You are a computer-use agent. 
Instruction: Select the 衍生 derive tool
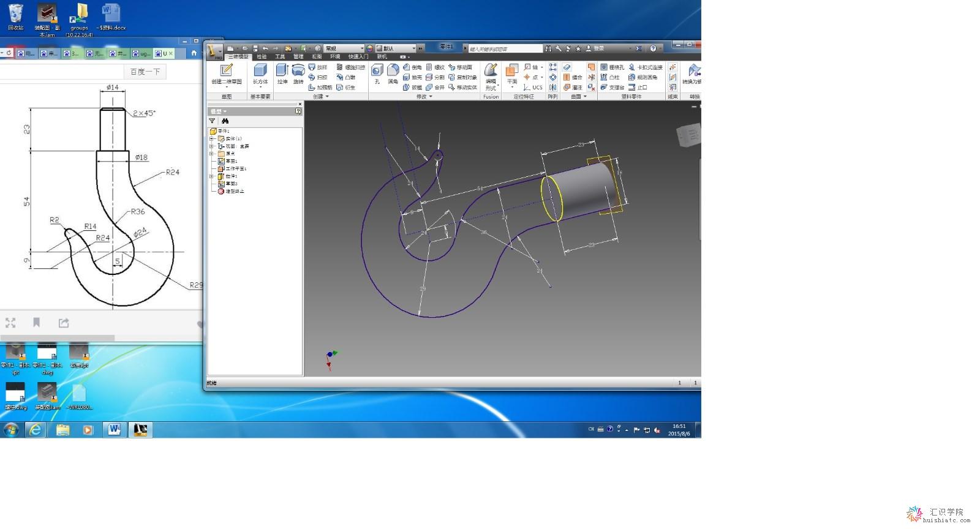point(346,87)
